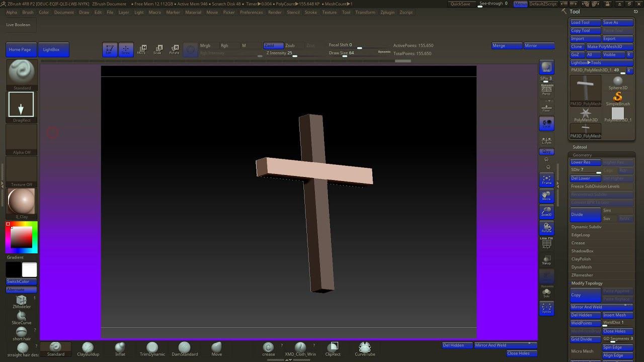
Task: Toggle the Zsub mode
Action: 290,45
